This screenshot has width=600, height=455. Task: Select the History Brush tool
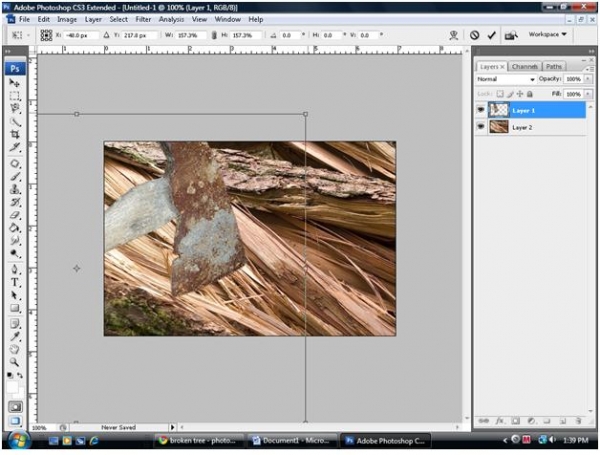tap(15, 202)
